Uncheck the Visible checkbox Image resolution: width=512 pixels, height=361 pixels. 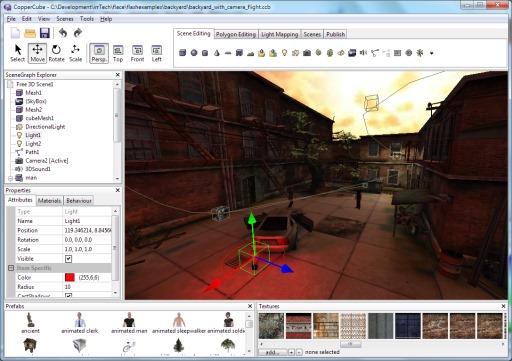(68, 259)
